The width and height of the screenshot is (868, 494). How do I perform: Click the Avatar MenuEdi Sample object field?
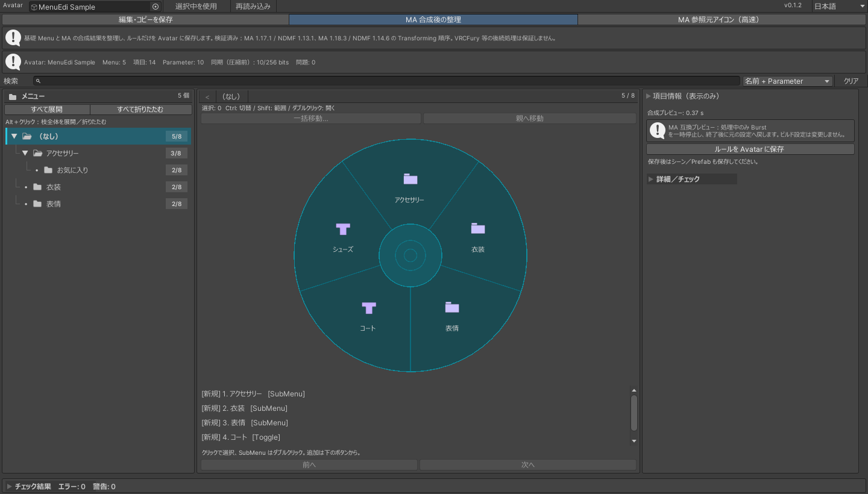(x=95, y=7)
